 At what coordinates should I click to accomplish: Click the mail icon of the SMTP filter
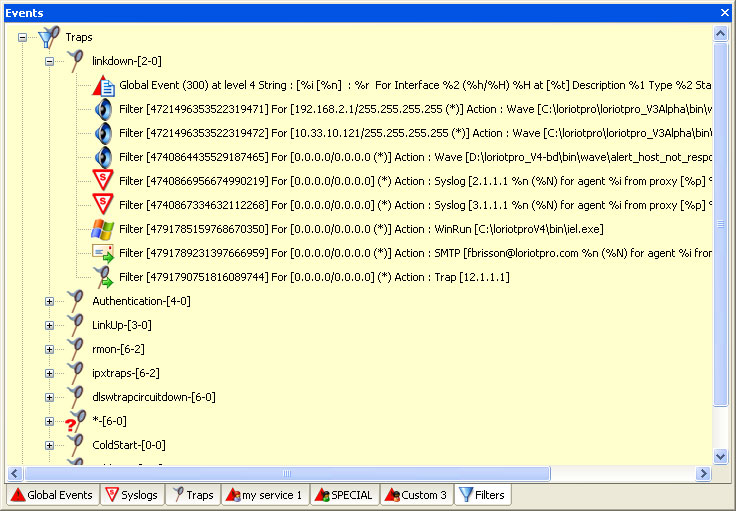[103, 253]
